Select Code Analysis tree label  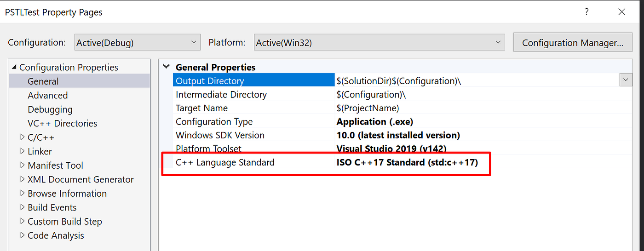[x=56, y=235]
